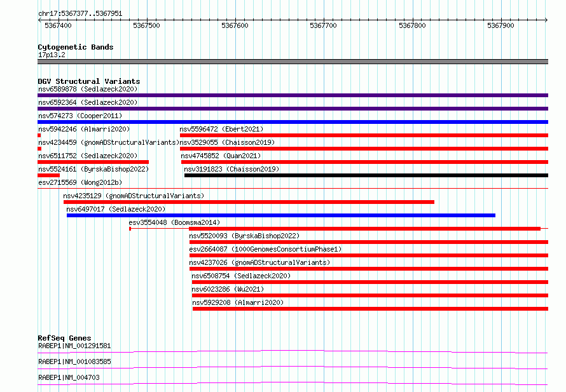Viewport: 566px width, 392px height.
Task: Click the thin red esv2715569 line
Action: (293, 188)
